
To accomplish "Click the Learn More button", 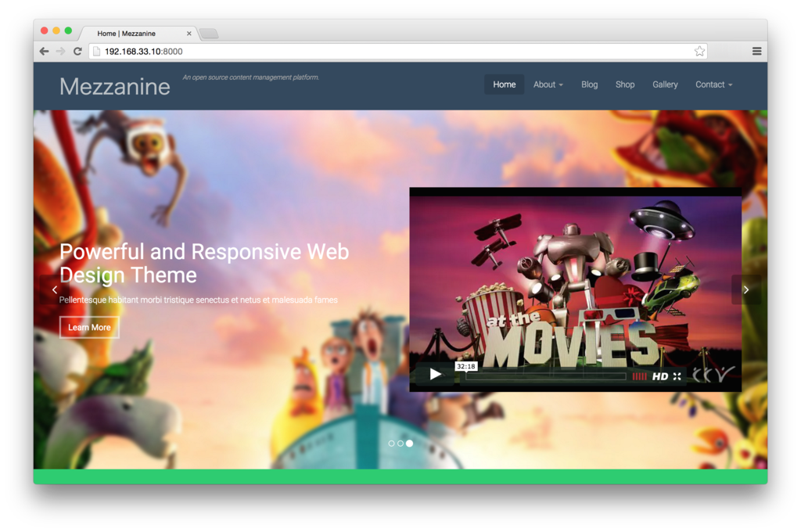I will tap(89, 327).
